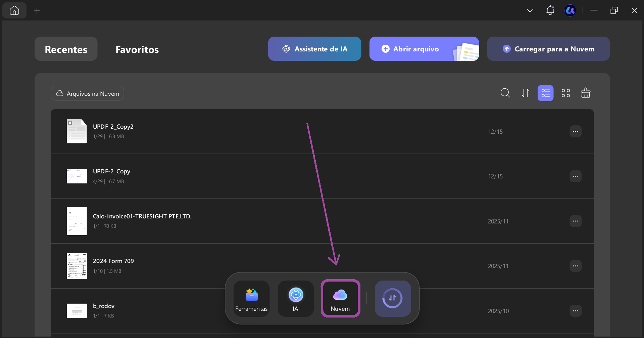Viewport: 644px width, 338px height.
Task: Open the Home tab icon
Action: click(x=14, y=10)
